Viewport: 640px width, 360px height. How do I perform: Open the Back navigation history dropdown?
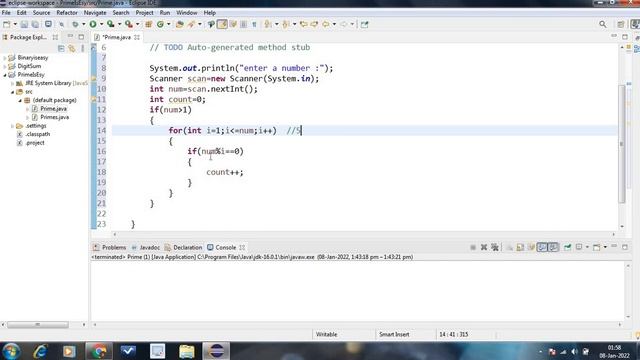(x=334, y=24)
